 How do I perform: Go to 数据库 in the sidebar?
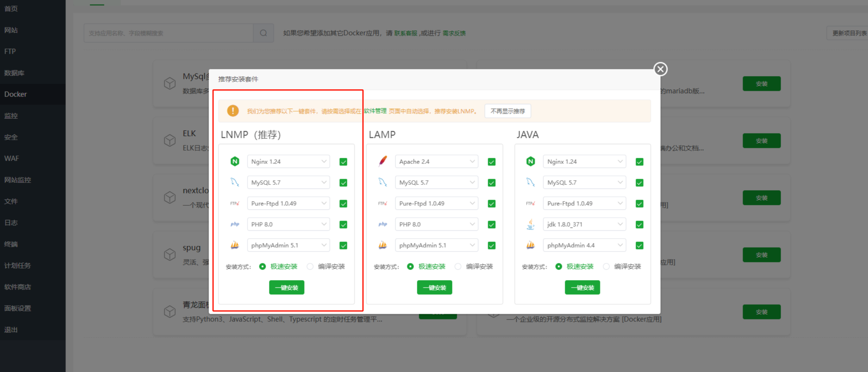pos(14,73)
